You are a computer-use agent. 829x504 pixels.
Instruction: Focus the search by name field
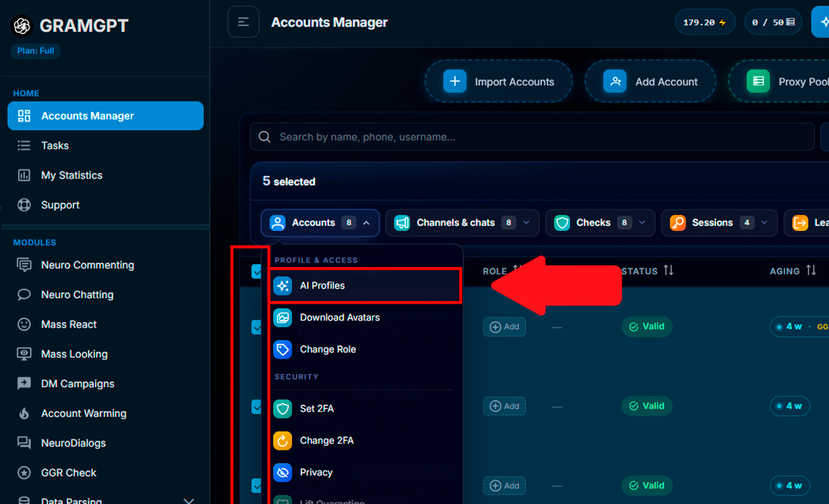[x=532, y=136]
